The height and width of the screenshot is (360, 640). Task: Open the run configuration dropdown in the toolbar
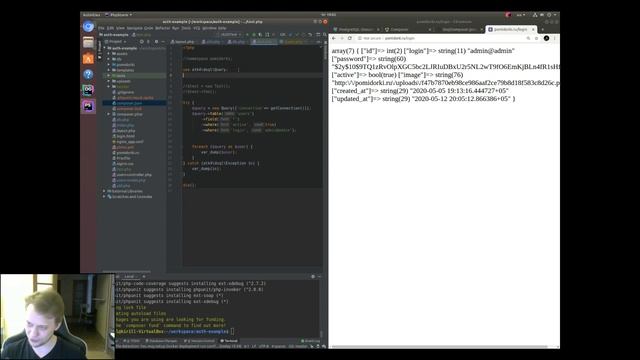tap(231, 35)
